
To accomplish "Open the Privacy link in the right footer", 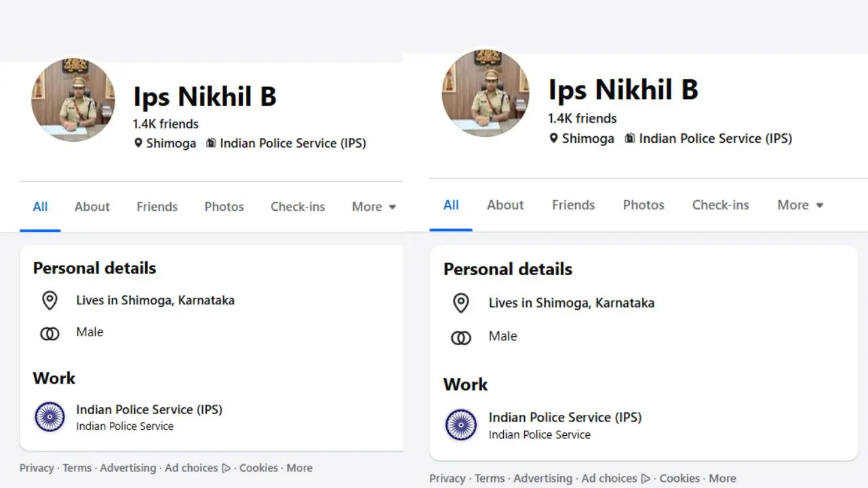I will [x=448, y=479].
